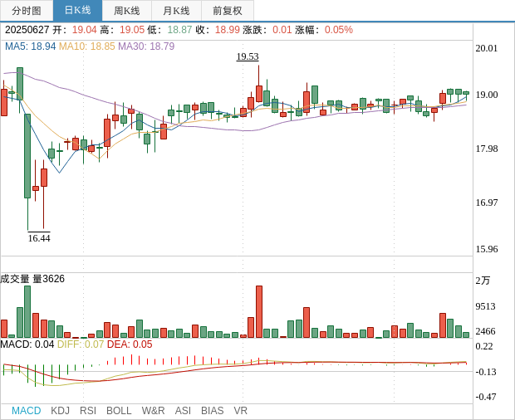Click the 前复权 adjustment option

click(x=228, y=11)
